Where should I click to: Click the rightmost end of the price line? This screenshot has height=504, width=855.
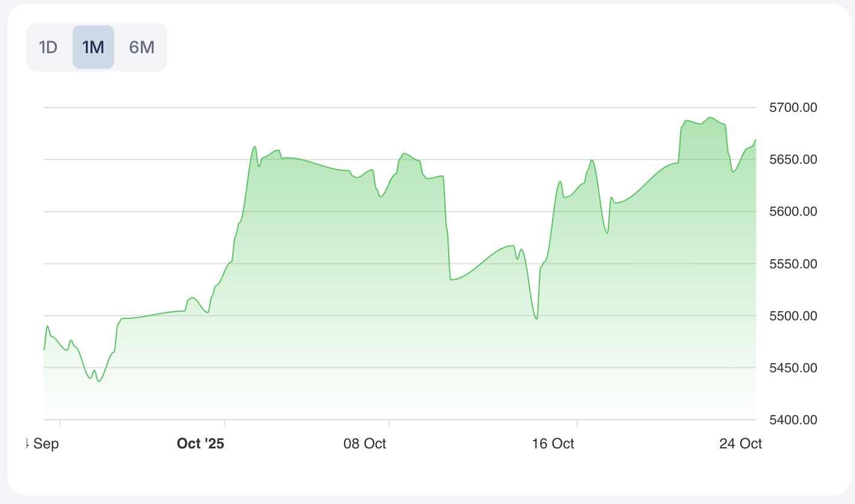click(x=756, y=140)
